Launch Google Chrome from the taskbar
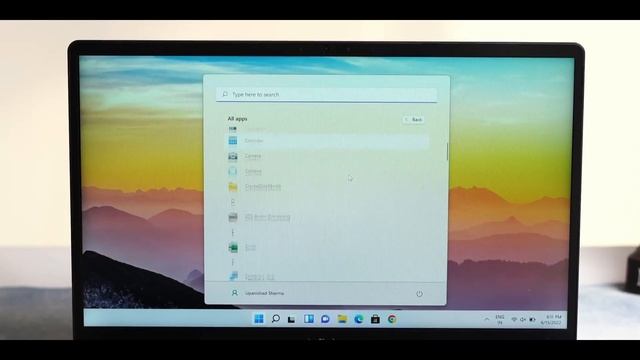The height and width of the screenshot is (360, 640). coord(392,319)
